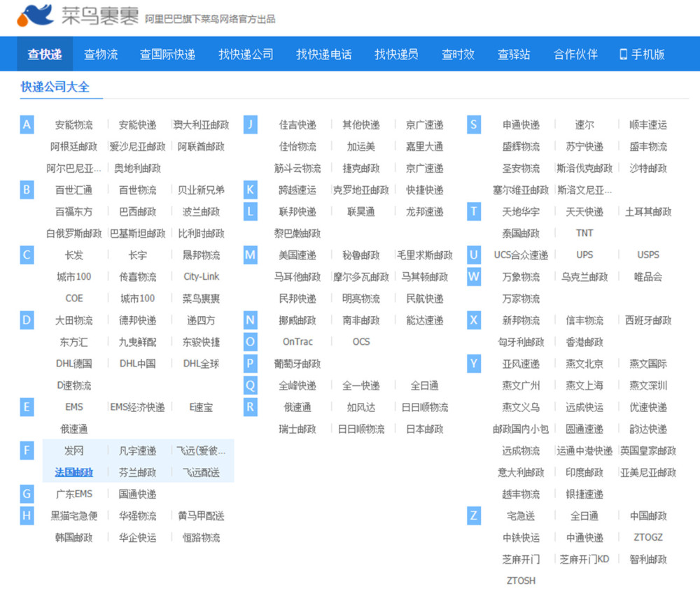The image size is (700, 598).
Task: Jump to letter Z index badge
Action: point(474,515)
